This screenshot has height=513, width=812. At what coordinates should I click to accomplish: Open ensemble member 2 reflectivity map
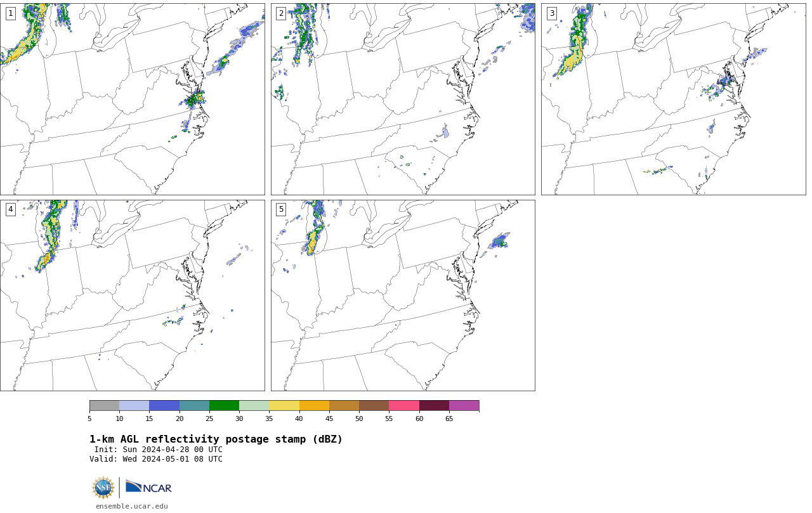pyautogui.click(x=403, y=99)
